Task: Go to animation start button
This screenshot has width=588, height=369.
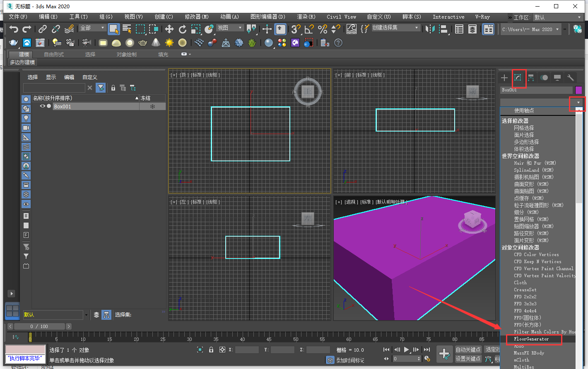Action: coord(386,350)
